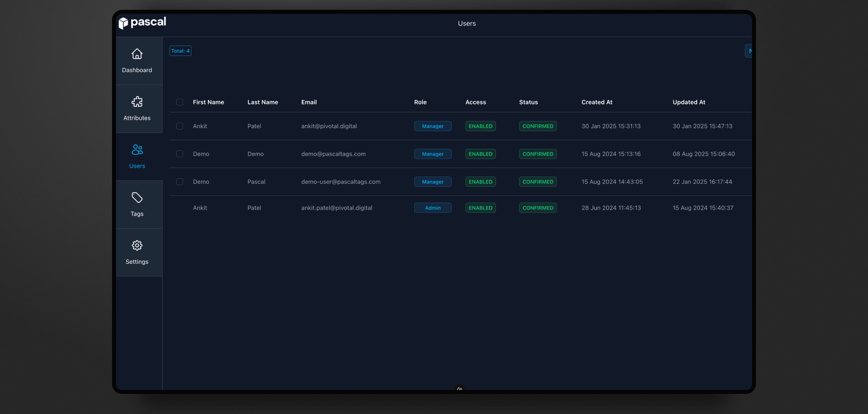Screen dimensions: 868x414
Task: Tick the checkbox for Demo Pascal user
Action: (x=180, y=182)
